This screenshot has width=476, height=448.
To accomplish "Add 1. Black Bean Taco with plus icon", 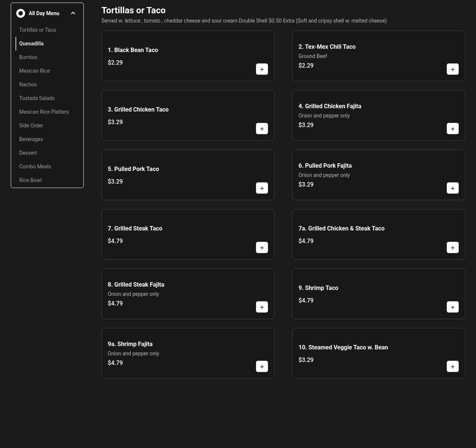I will [262, 69].
